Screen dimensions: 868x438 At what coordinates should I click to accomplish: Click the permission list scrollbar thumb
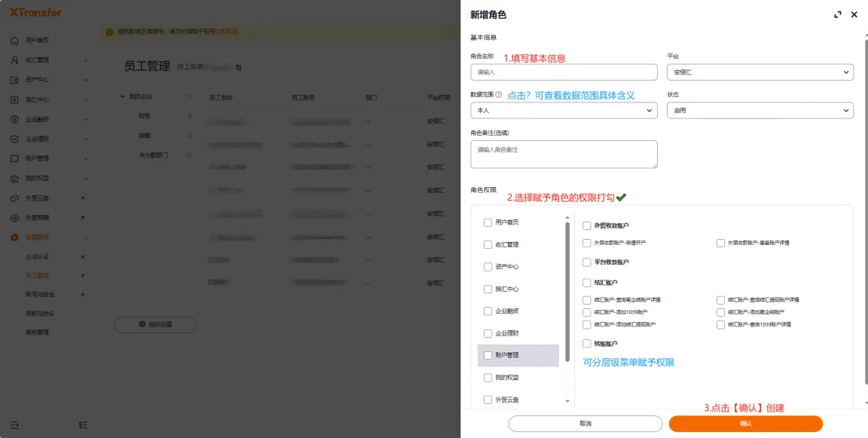[567, 292]
